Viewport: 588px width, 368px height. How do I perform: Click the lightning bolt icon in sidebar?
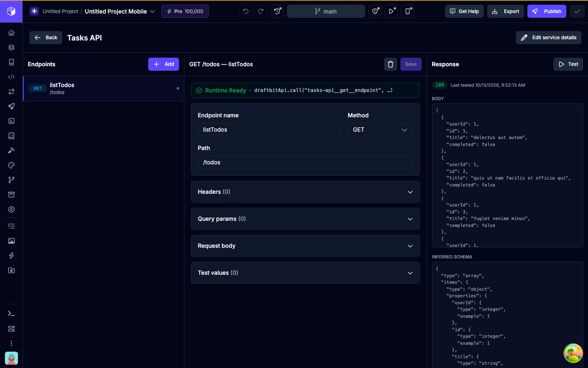[x=11, y=256]
